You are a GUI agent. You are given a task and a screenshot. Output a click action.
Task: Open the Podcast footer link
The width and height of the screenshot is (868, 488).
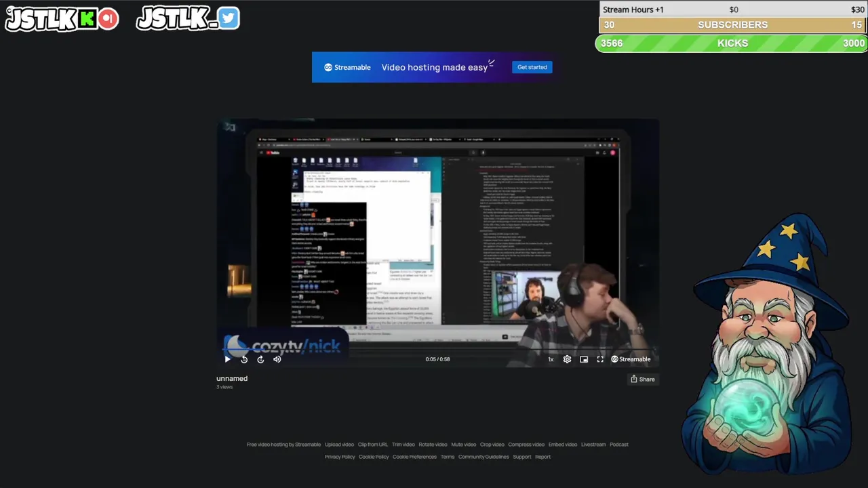click(x=619, y=445)
